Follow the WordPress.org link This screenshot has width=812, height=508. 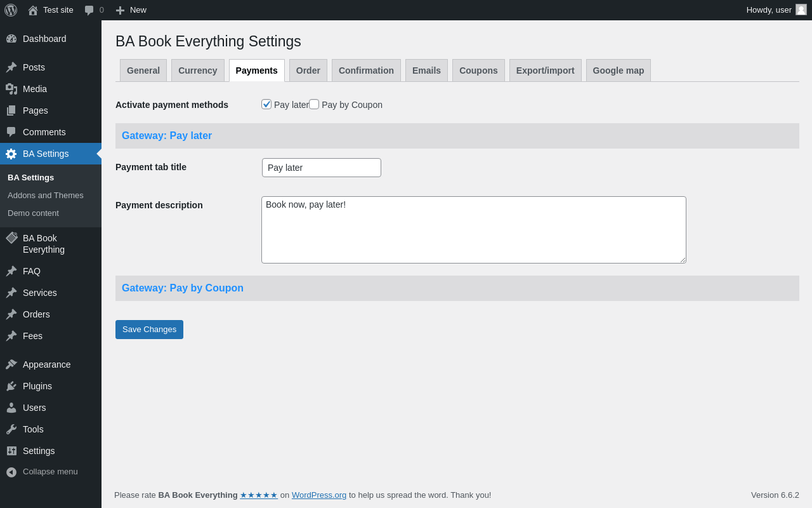click(x=319, y=495)
